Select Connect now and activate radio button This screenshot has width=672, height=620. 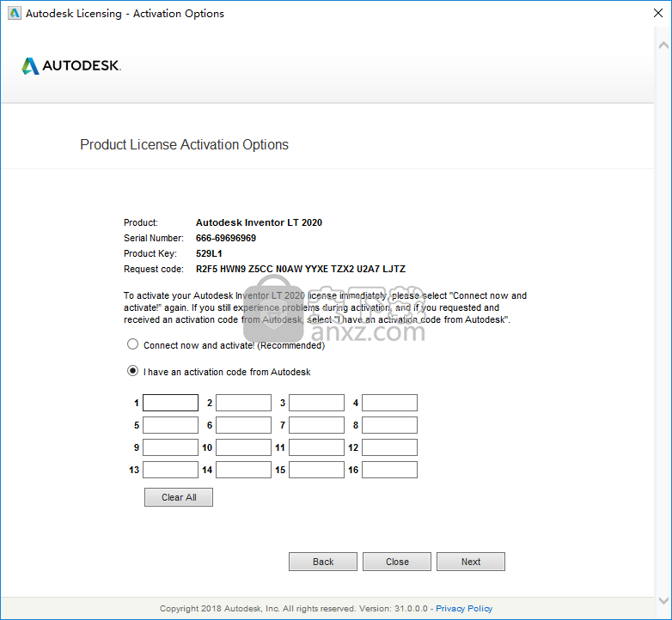(x=133, y=344)
